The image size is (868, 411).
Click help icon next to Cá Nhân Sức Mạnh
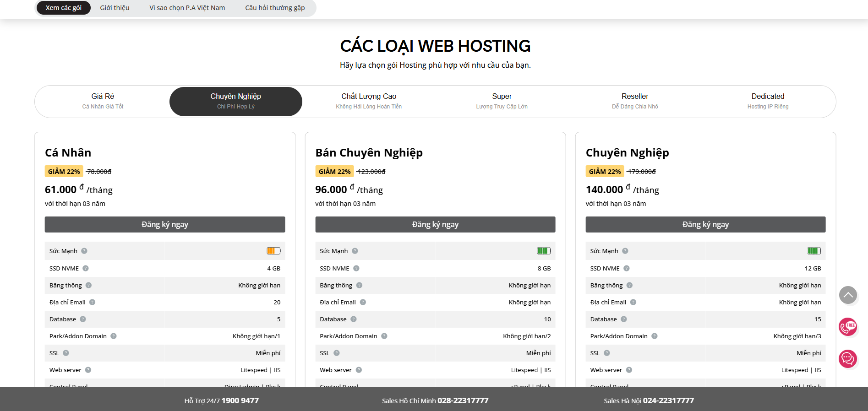click(x=84, y=251)
